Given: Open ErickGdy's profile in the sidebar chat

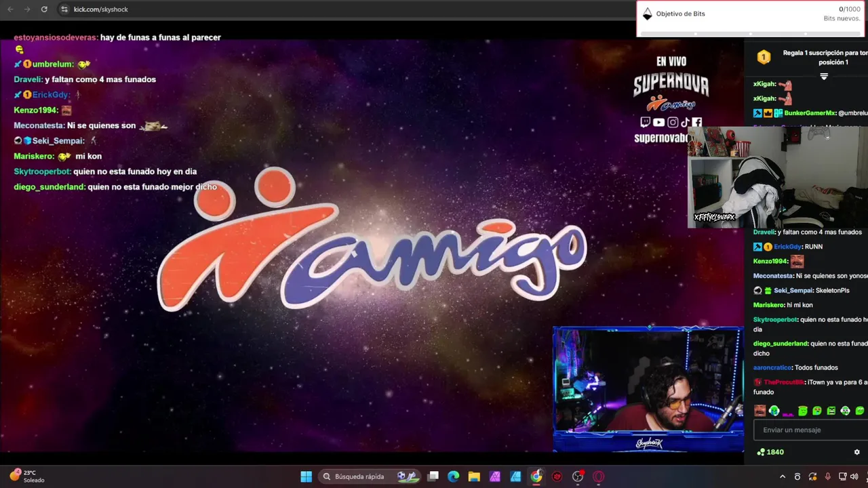Looking at the screenshot, I should (x=787, y=247).
